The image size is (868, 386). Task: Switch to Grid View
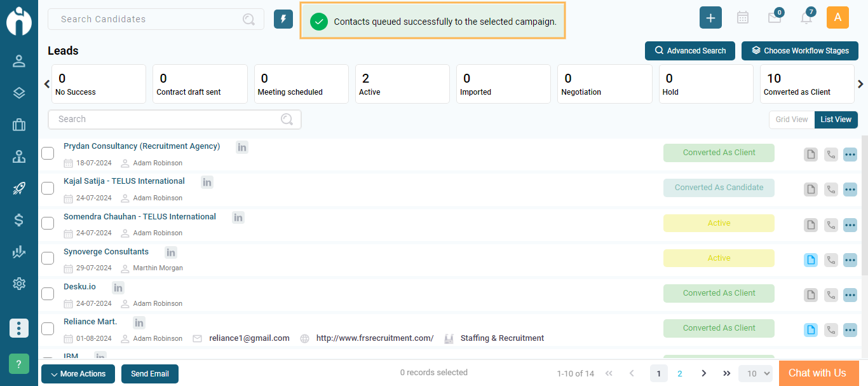click(792, 120)
